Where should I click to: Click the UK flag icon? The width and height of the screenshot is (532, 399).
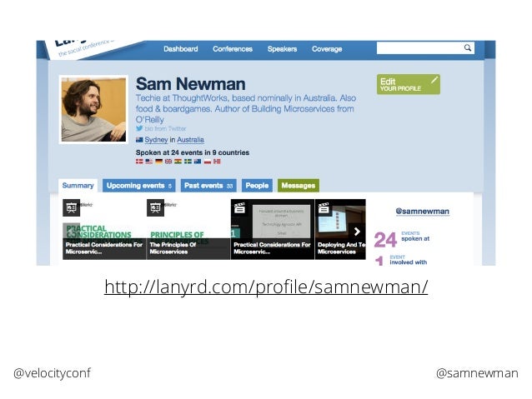pos(168,162)
